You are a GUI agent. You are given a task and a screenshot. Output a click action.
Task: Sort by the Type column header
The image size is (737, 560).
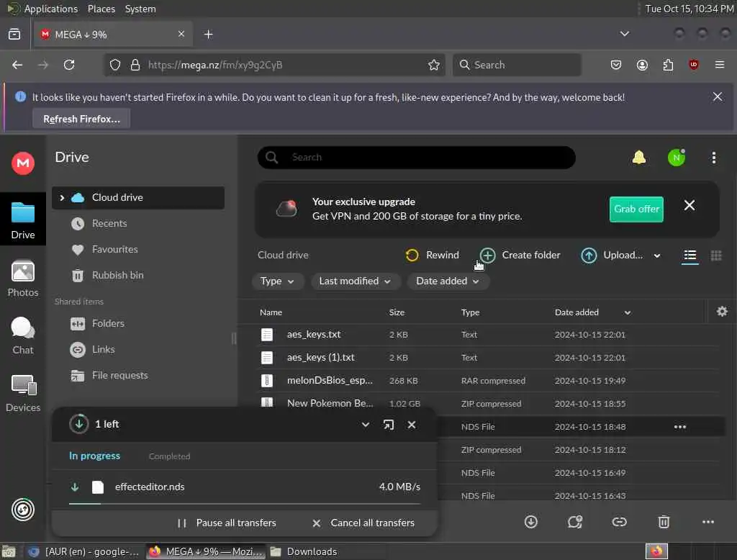coord(470,312)
